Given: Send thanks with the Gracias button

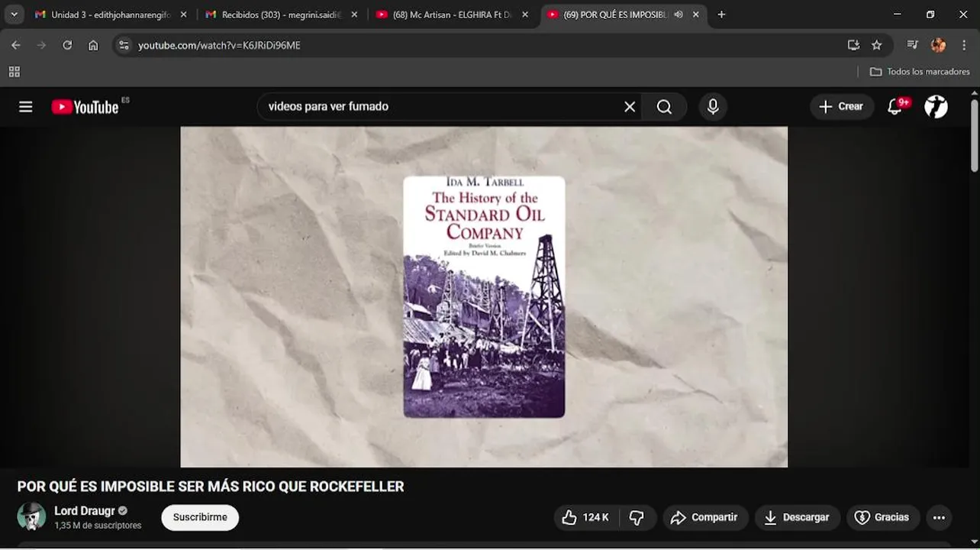Looking at the screenshot, I should pos(883,518).
